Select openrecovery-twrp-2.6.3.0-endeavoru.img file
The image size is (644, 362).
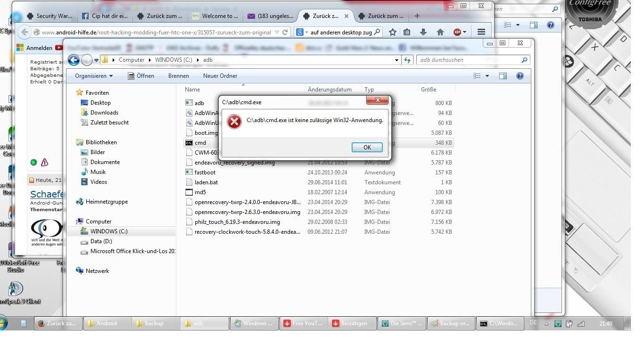[247, 212]
